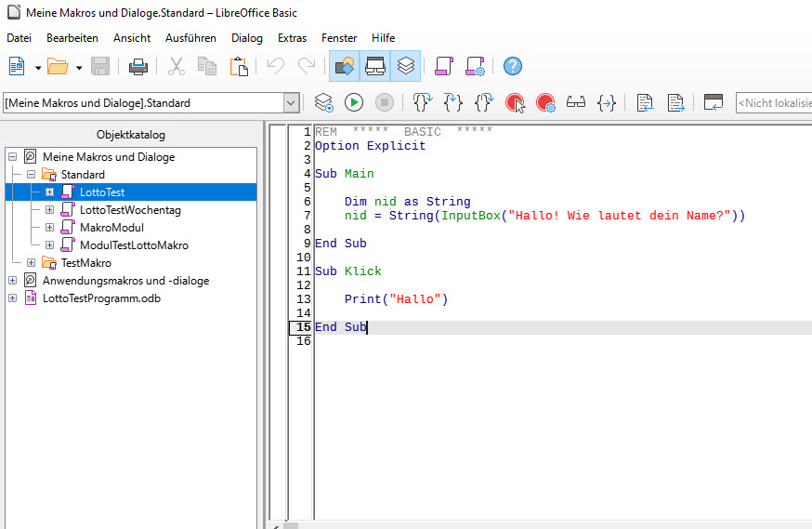Open the library selector combo box
The width and height of the screenshot is (812, 529).
tap(151, 102)
